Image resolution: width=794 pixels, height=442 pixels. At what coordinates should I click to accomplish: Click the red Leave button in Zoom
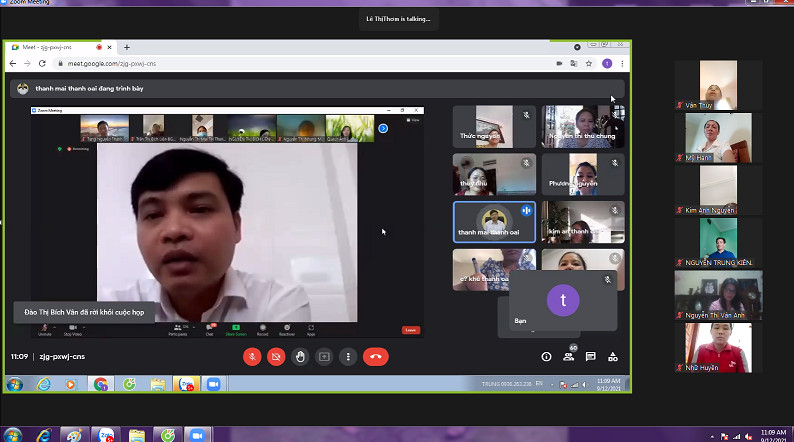pyautogui.click(x=410, y=330)
